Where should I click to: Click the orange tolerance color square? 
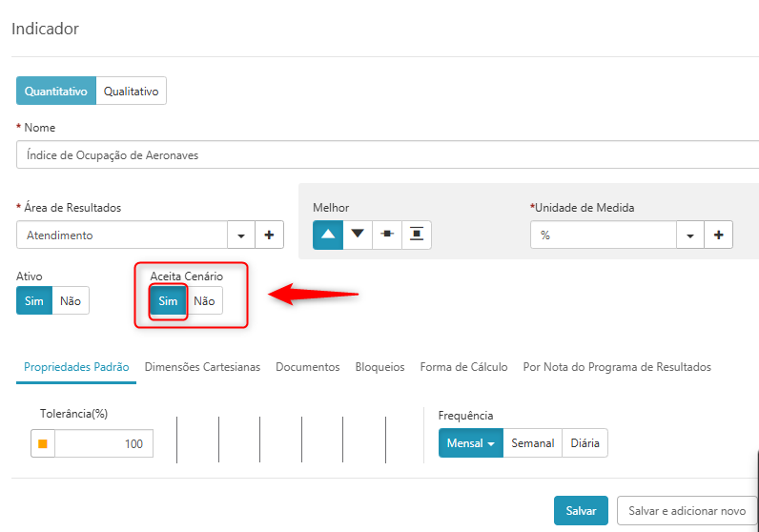43,444
